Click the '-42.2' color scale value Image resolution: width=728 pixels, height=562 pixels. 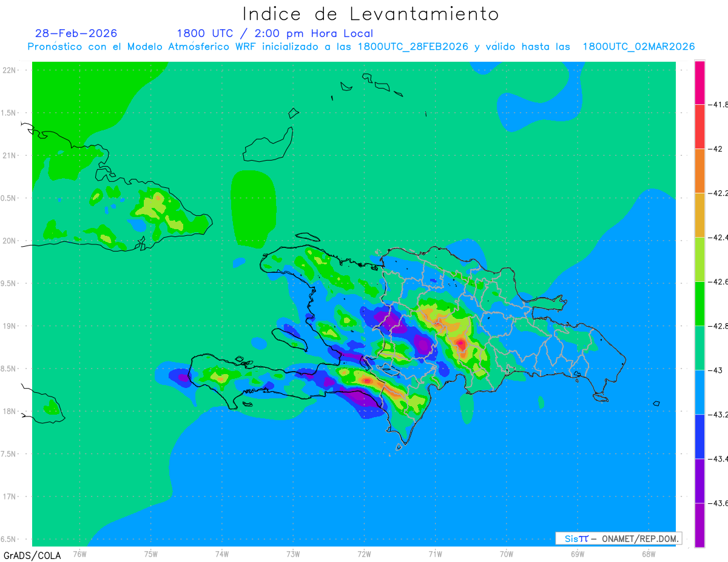coord(719,193)
